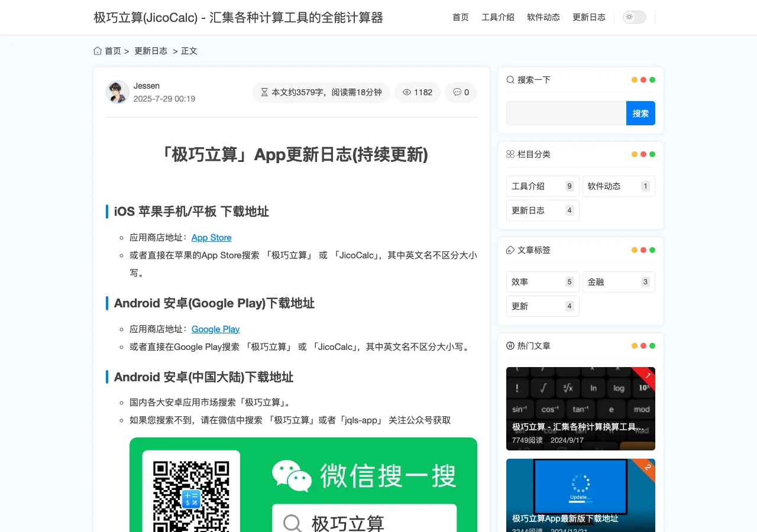Click the WeChat logo in green banner

click(292, 476)
